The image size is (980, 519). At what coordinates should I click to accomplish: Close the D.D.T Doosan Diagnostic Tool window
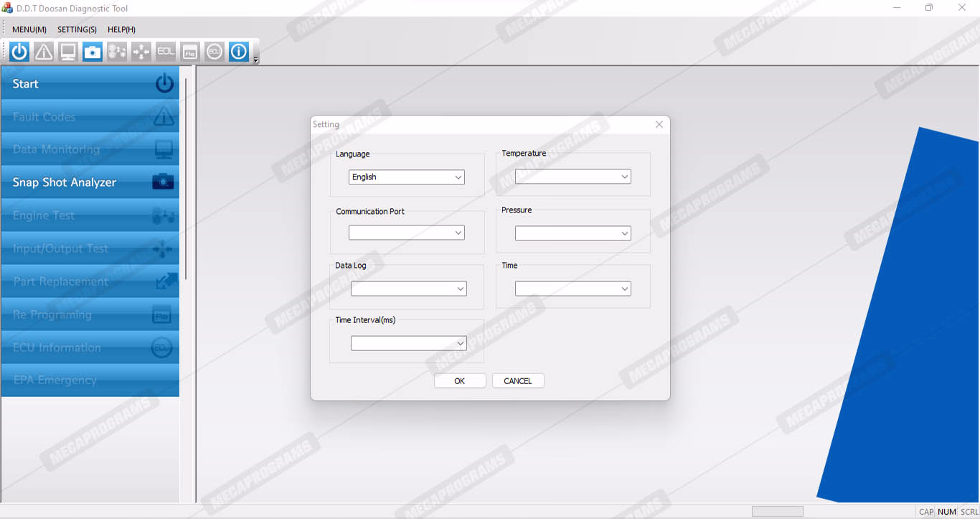tap(963, 8)
